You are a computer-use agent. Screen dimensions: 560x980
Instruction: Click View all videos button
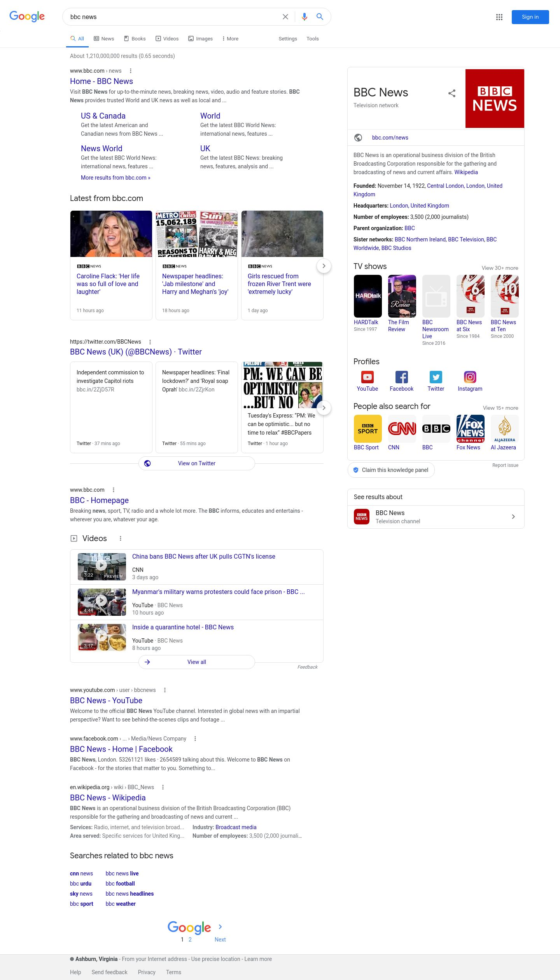click(197, 662)
